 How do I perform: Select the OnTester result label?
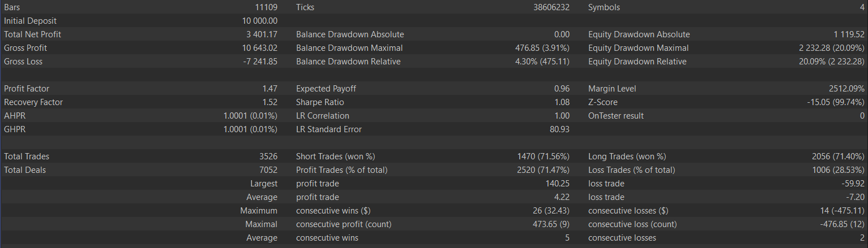pyautogui.click(x=616, y=116)
